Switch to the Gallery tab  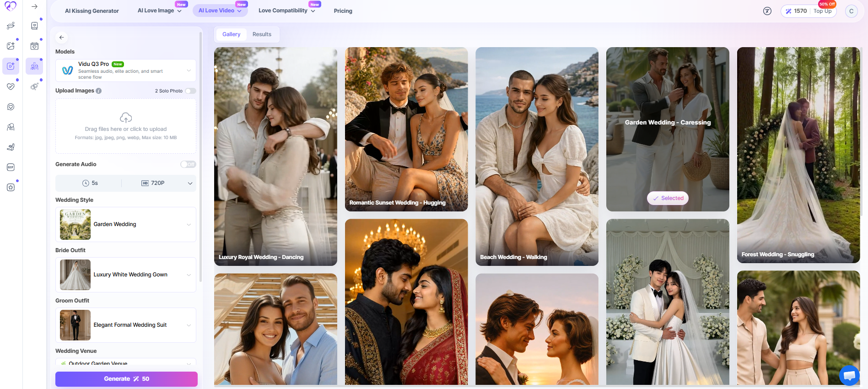tap(231, 34)
